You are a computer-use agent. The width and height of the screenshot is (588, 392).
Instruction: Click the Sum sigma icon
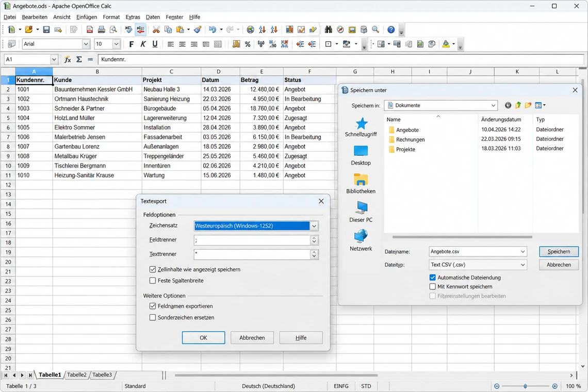tap(79, 59)
